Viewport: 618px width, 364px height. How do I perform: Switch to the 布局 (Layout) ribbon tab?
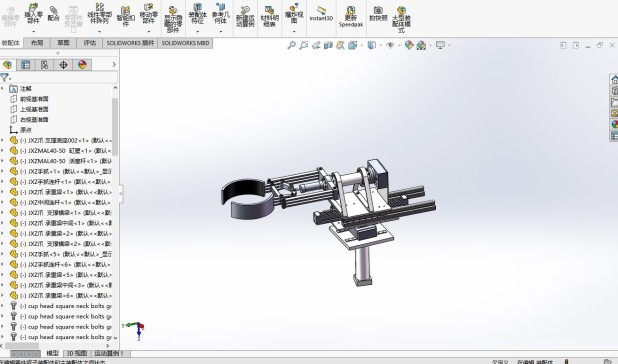pos(37,43)
